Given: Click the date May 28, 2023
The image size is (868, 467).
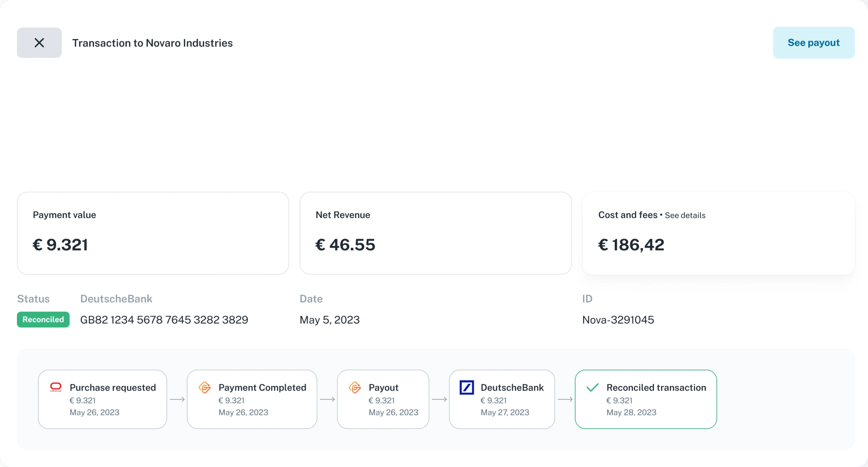Looking at the screenshot, I should (x=631, y=412).
